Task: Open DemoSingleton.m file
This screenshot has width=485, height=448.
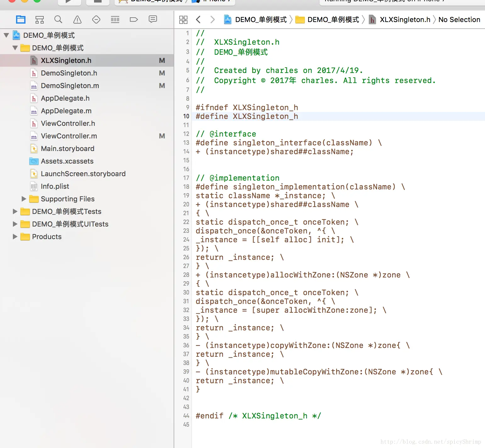Action: [87, 86]
